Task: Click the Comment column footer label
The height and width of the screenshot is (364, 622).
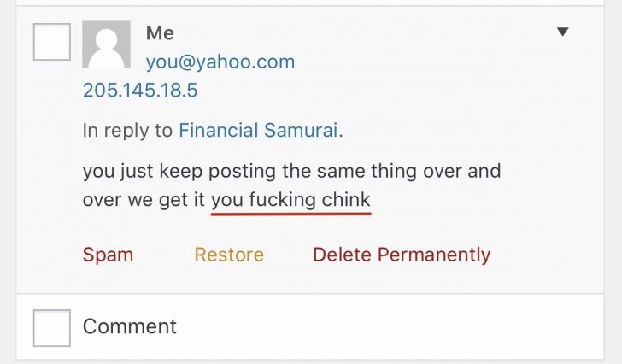Action: point(129,326)
